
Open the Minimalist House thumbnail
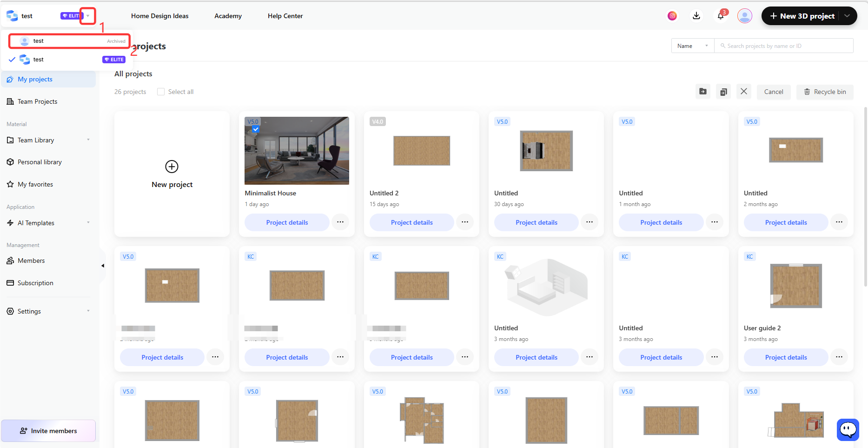coord(297,151)
